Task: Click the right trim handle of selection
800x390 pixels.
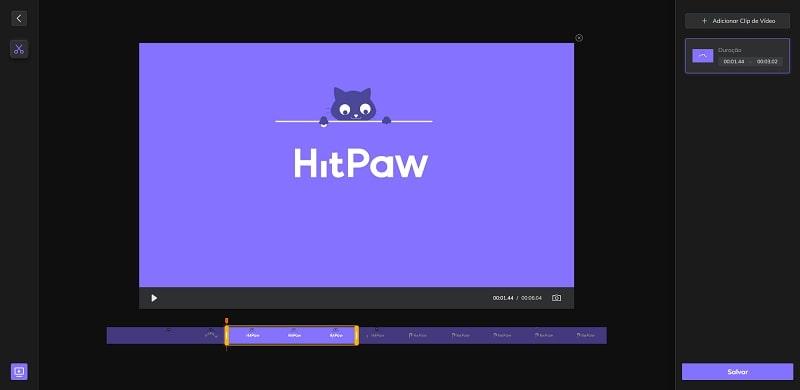Action: coord(356,335)
